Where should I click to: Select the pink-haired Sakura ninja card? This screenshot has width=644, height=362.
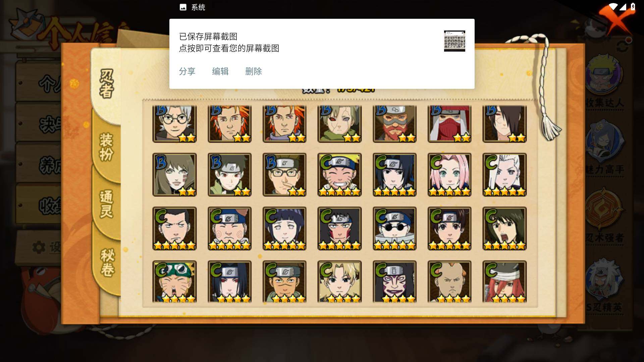pyautogui.click(x=449, y=175)
